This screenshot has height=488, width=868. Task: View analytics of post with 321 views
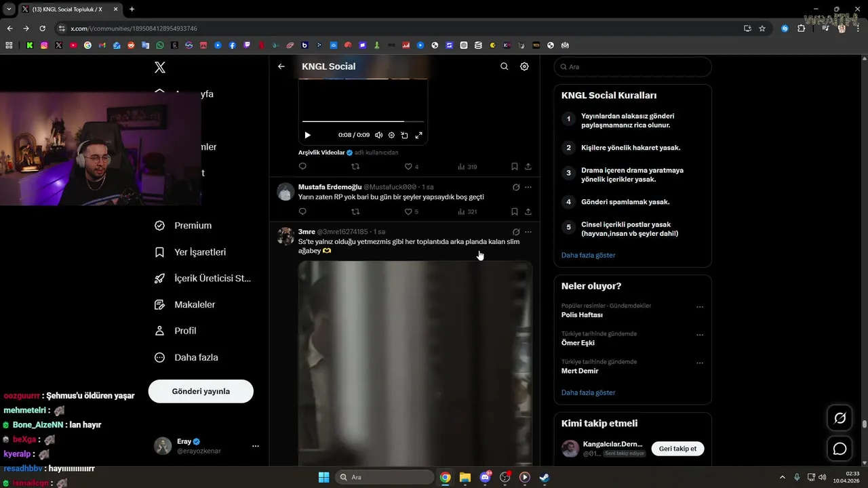tap(467, 211)
